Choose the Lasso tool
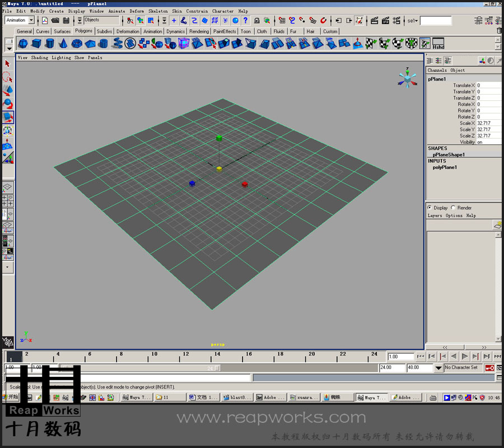The image size is (504, 448). coord(8,77)
